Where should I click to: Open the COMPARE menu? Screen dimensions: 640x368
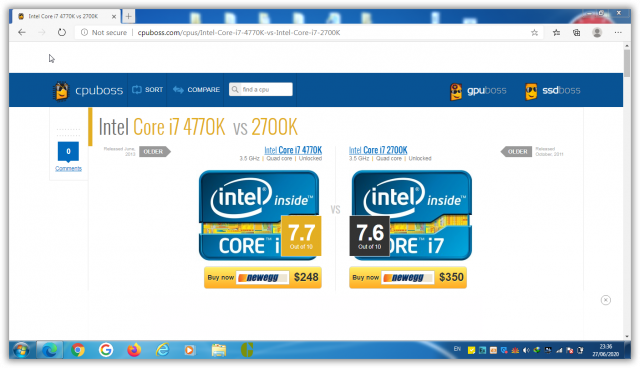pyautogui.click(x=196, y=90)
